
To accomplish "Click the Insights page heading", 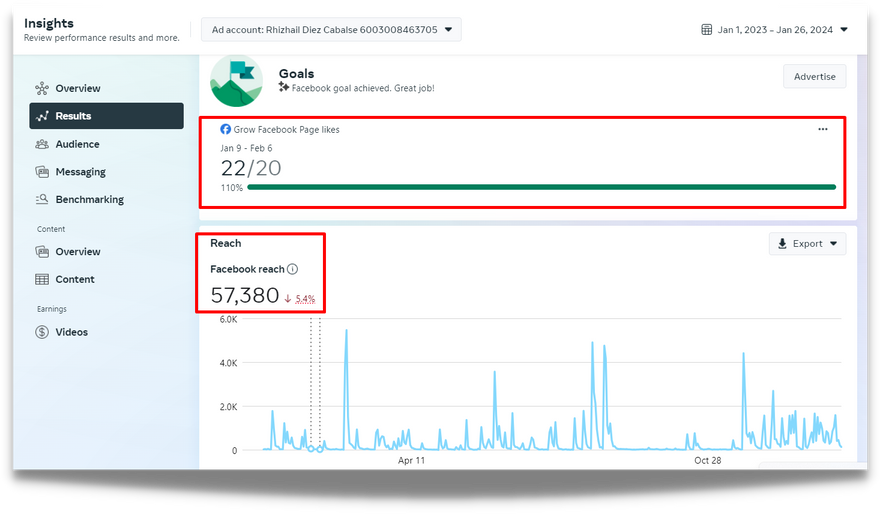I will 49,23.
